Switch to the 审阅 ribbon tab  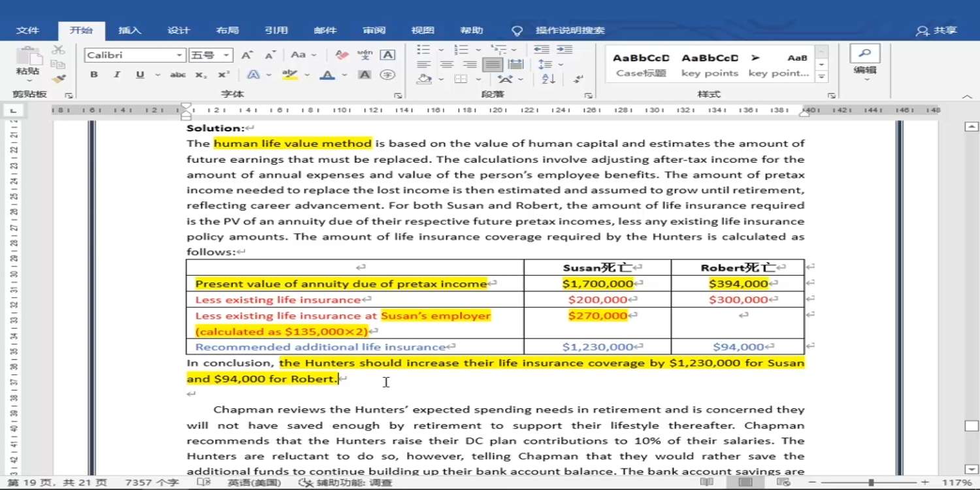[x=374, y=31]
